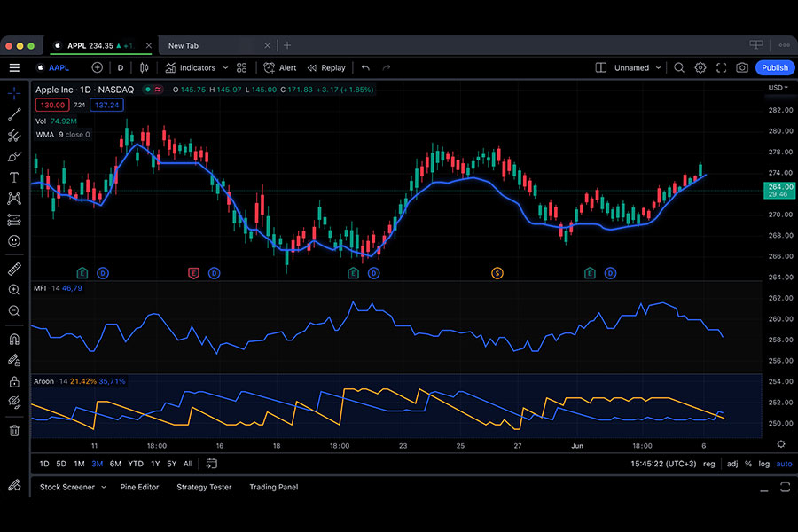Select the prediction and measurement tool
This screenshot has height=532, width=798.
(14, 220)
